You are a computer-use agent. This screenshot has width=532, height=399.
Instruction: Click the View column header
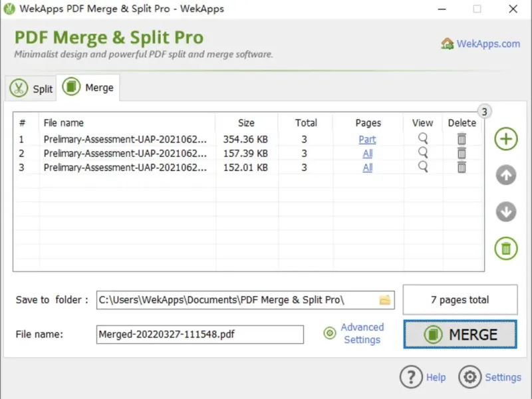pyautogui.click(x=422, y=123)
